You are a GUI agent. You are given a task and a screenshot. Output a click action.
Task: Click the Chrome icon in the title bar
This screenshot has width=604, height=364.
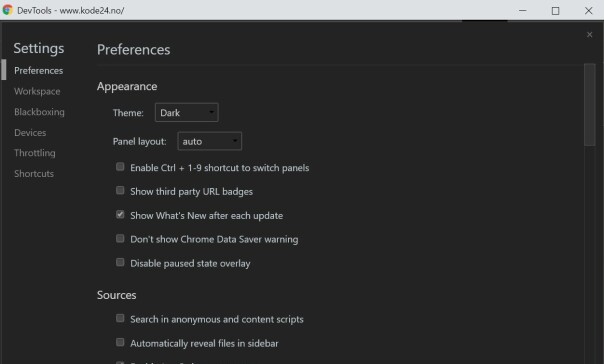8,10
